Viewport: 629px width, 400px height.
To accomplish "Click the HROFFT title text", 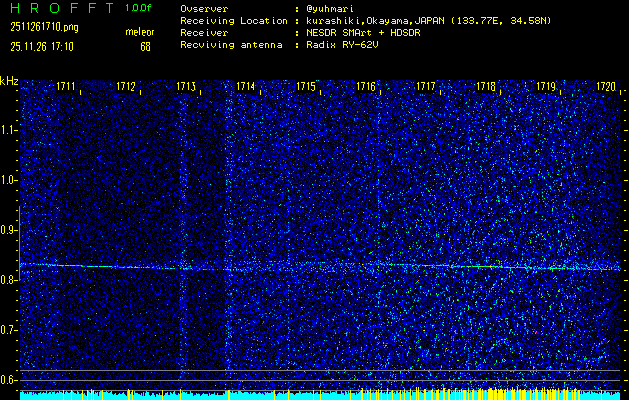I will [x=62, y=8].
